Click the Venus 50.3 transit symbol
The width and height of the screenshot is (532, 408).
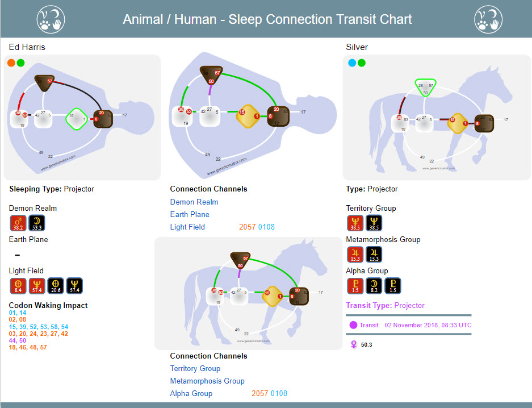click(x=354, y=344)
